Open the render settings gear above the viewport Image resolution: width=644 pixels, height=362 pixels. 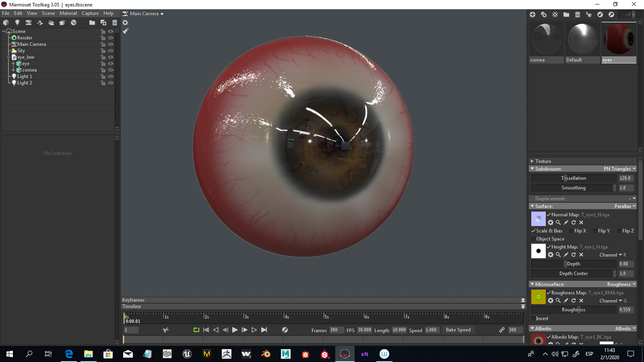click(x=126, y=23)
